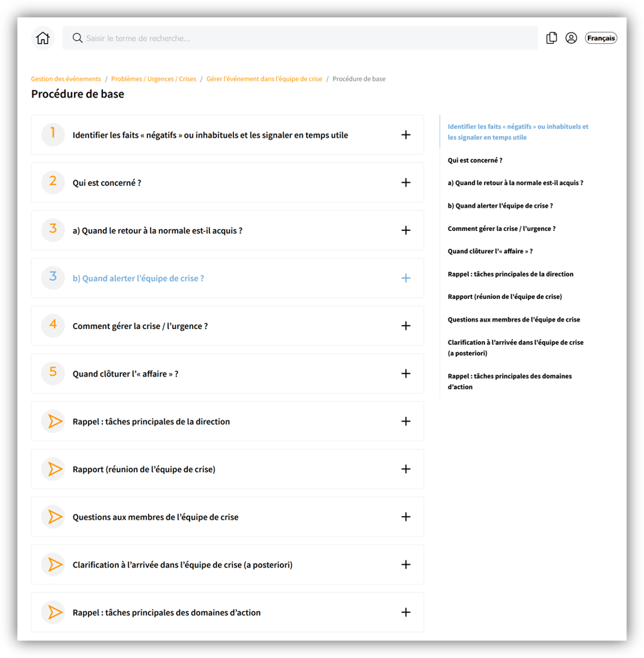Select sidebar item Quand clôturer l'affaire

(x=490, y=251)
